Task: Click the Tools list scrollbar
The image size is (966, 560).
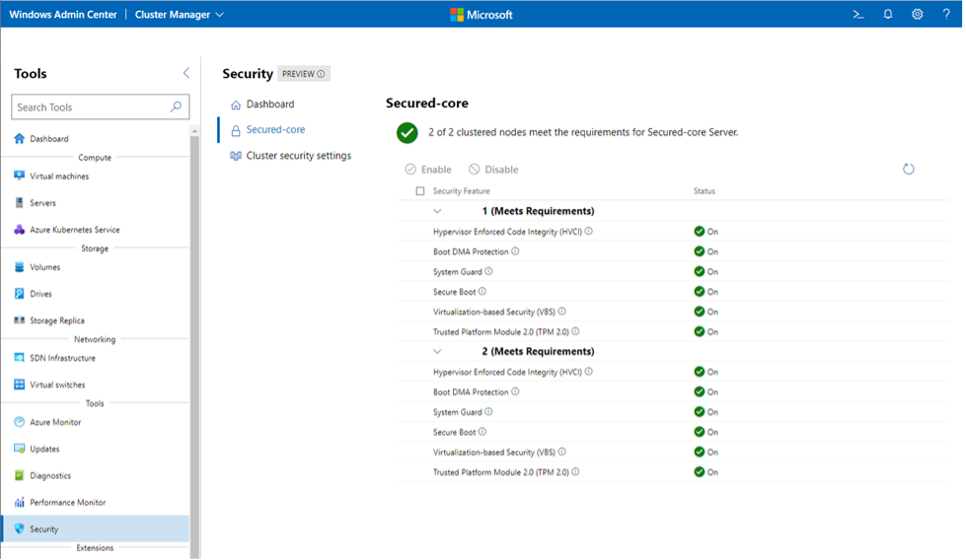Action: click(194, 345)
